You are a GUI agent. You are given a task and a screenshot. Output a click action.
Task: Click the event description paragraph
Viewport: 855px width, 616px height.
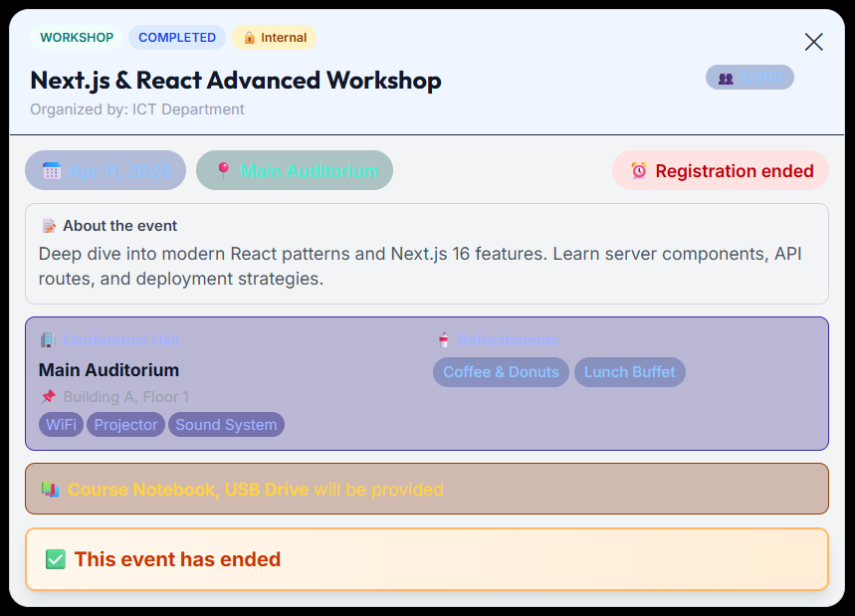(420, 266)
